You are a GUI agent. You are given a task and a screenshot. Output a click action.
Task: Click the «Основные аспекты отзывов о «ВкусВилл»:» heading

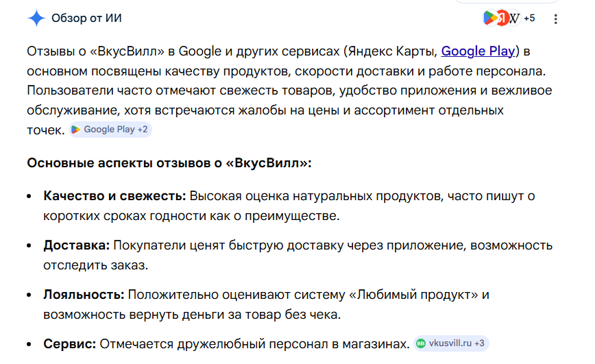tap(169, 163)
